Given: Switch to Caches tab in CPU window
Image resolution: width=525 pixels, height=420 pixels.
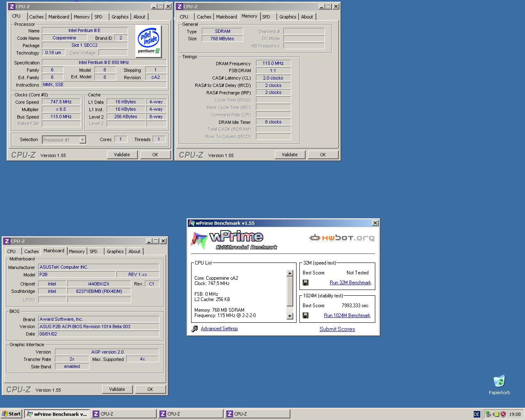Looking at the screenshot, I should tap(36, 17).
